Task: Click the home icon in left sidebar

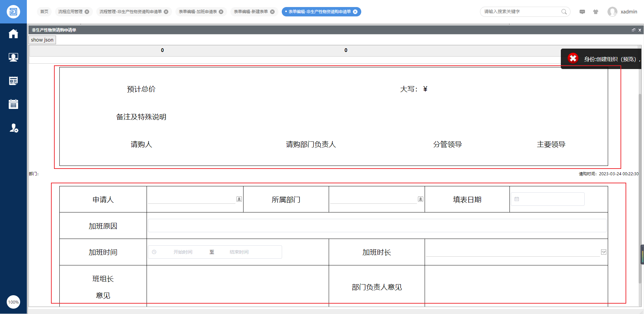Action: [13, 34]
